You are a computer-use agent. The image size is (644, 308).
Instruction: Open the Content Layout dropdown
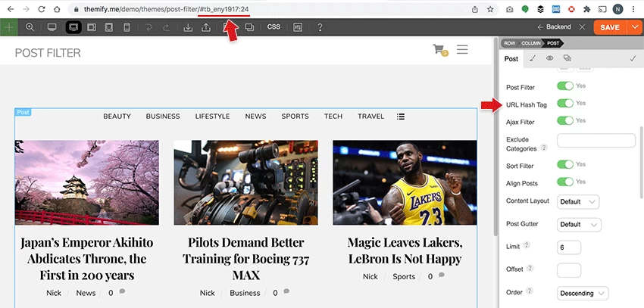pyautogui.click(x=578, y=202)
